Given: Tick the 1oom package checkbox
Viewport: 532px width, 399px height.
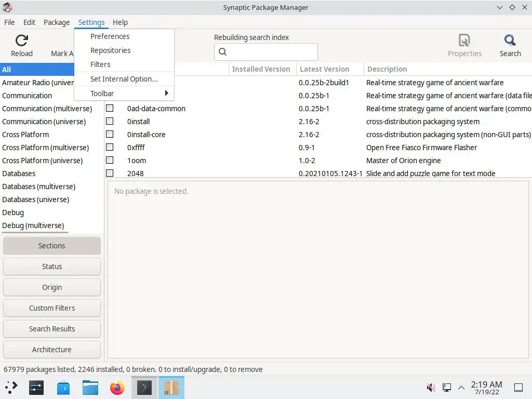Looking at the screenshot, I should pyautogui.click(x=110, y=160).
